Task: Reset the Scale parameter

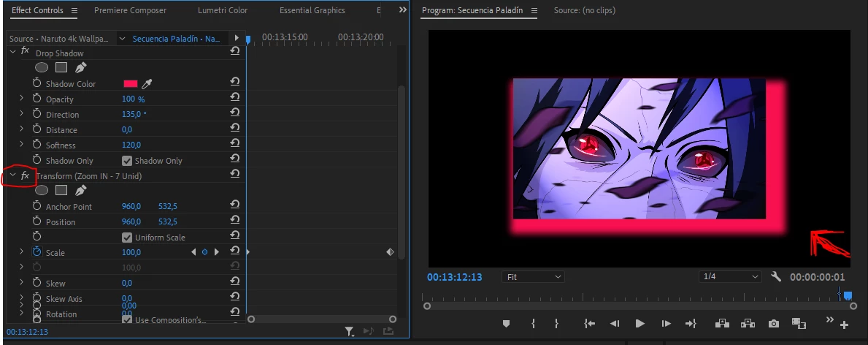Action: [x=235, y=251]
